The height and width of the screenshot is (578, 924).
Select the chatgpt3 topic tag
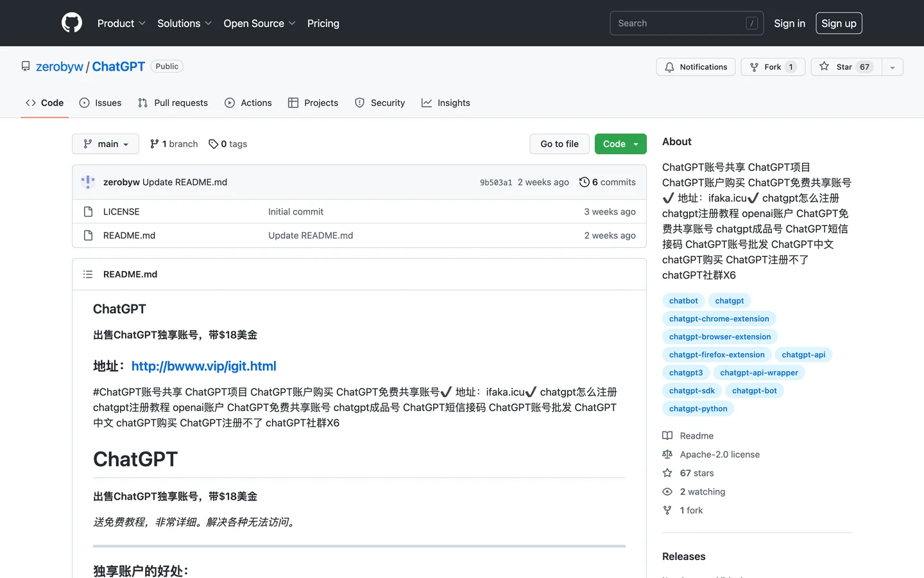coord(686,372)
